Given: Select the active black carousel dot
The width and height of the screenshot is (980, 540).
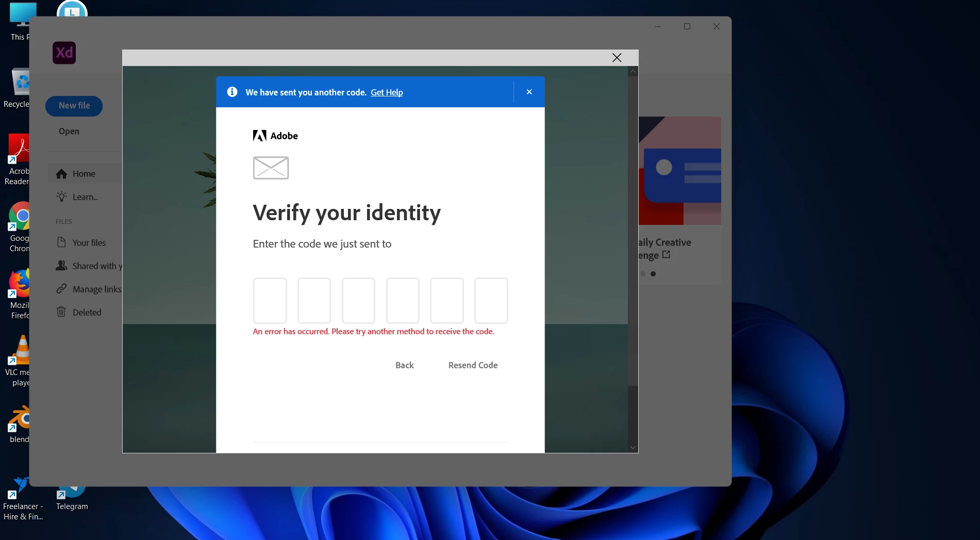Looking at the screenshot, I should click(x=653, y=274).
